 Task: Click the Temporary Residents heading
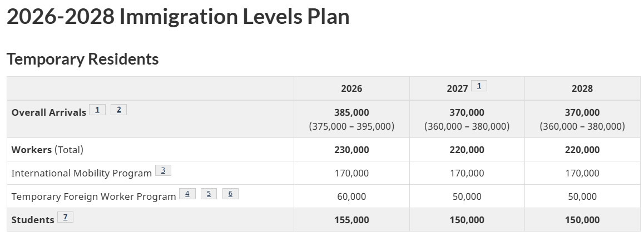click(83, 59)
